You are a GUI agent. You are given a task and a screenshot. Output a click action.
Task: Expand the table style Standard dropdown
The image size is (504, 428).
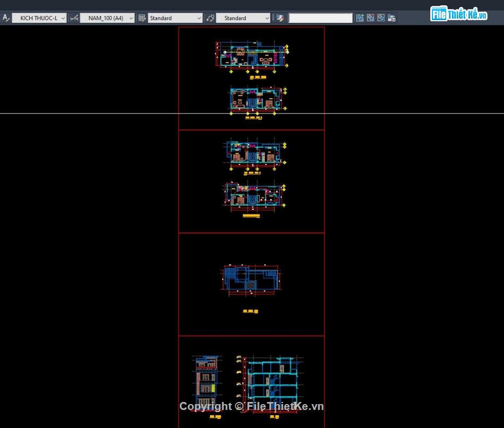click(199, 18)
